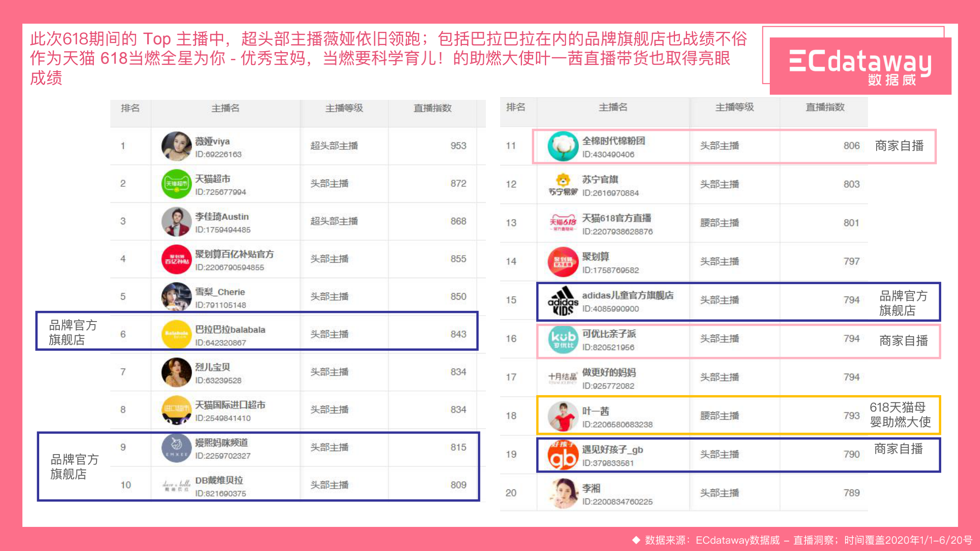
Task: Click the live index value 806
Action: coord(851,146)
